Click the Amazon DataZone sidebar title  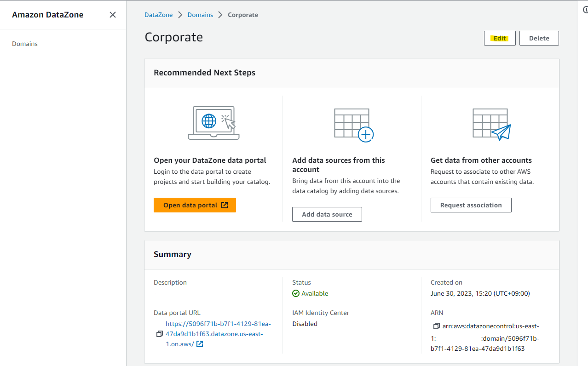48,15
